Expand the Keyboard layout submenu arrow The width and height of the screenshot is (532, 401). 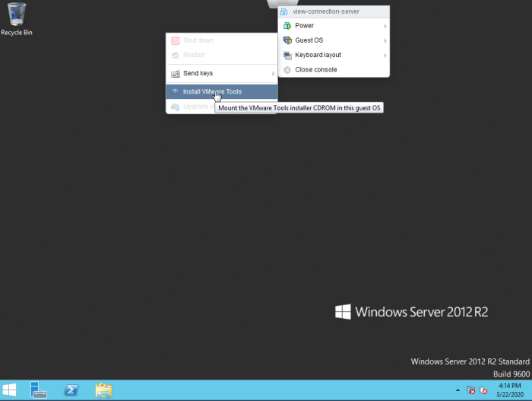coord(385,56)
